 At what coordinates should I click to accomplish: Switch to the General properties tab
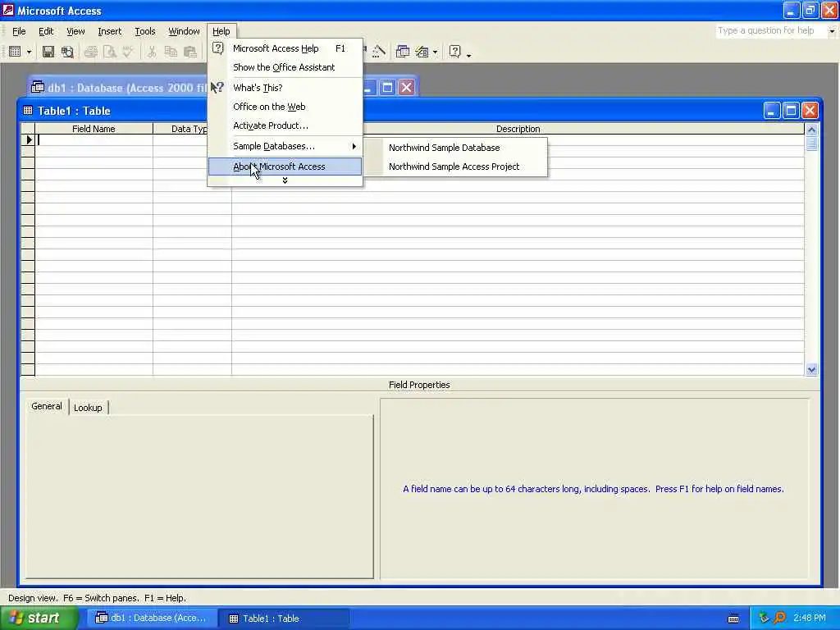(x=47, y=406)
